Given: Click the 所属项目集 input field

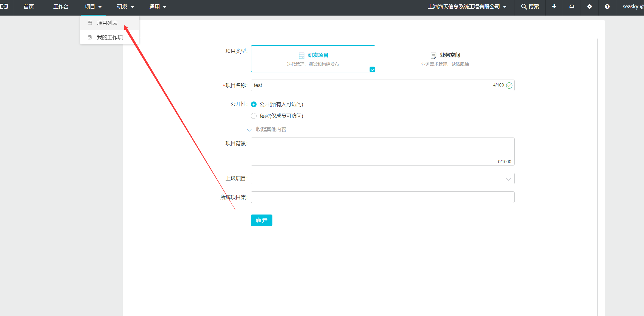Looking at the screenshot, I should 383,197.
